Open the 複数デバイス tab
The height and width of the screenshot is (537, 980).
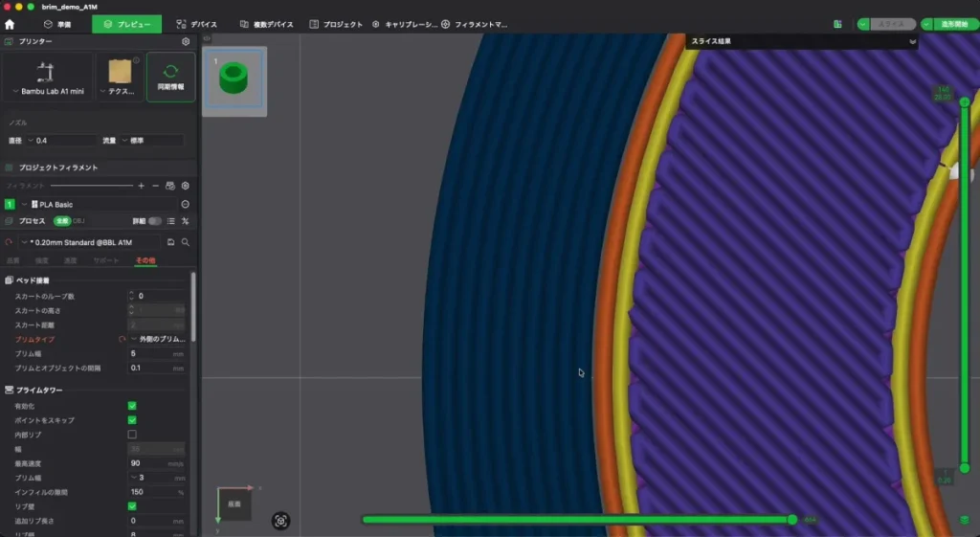(x=267, y=24)
